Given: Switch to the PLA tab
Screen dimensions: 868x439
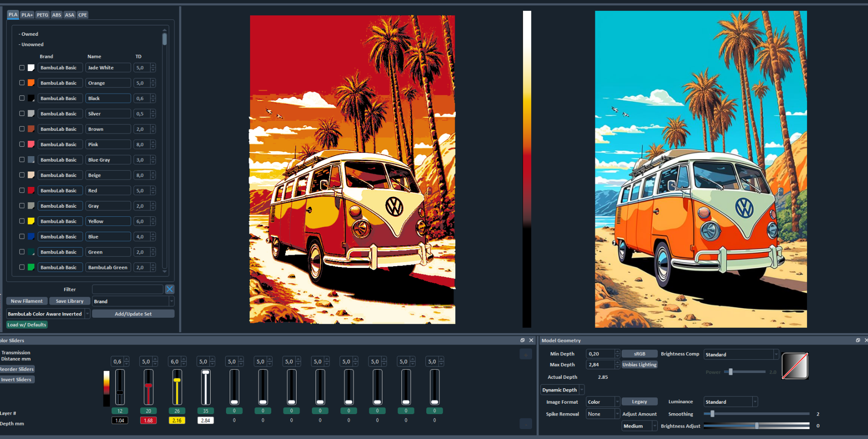Looking at the screenshot, I should [x=13, y=14].
